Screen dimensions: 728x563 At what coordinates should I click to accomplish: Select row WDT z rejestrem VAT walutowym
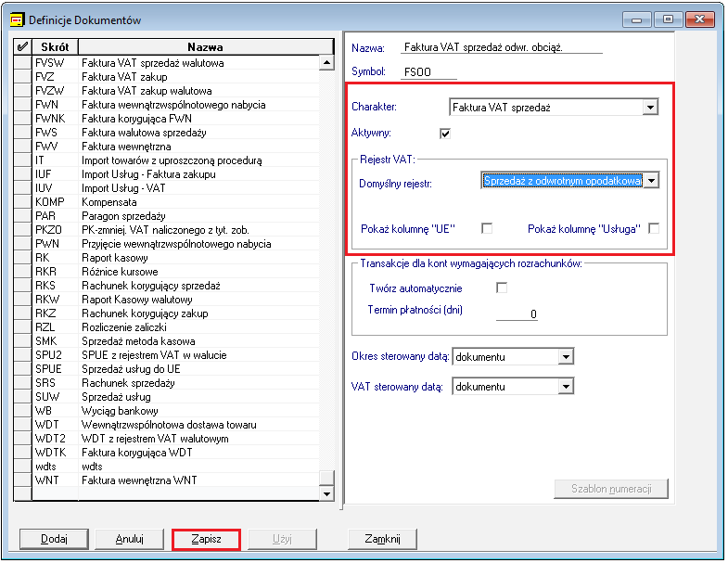pyautogui.click(x=175, y=439)
